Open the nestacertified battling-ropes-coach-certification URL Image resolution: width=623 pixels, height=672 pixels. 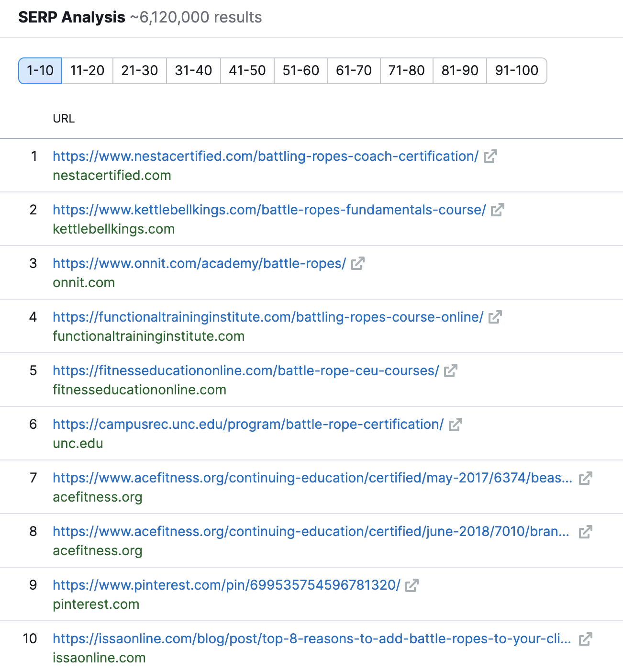tap(266, 156)
